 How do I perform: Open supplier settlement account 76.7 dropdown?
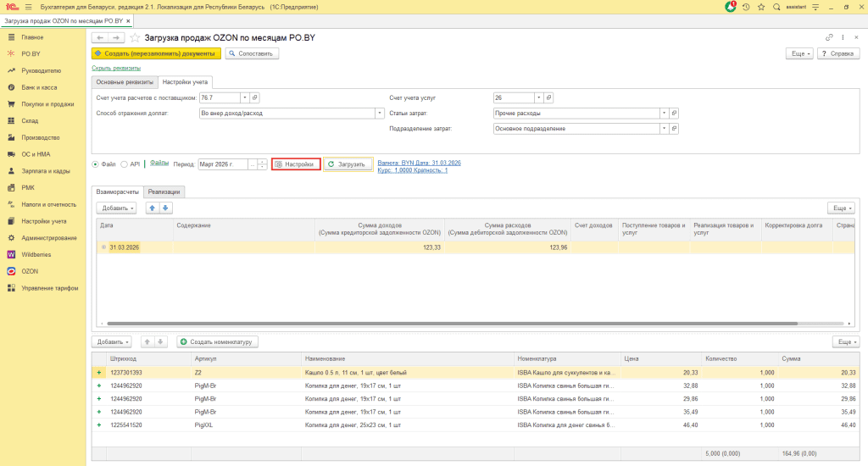point(245,97)
